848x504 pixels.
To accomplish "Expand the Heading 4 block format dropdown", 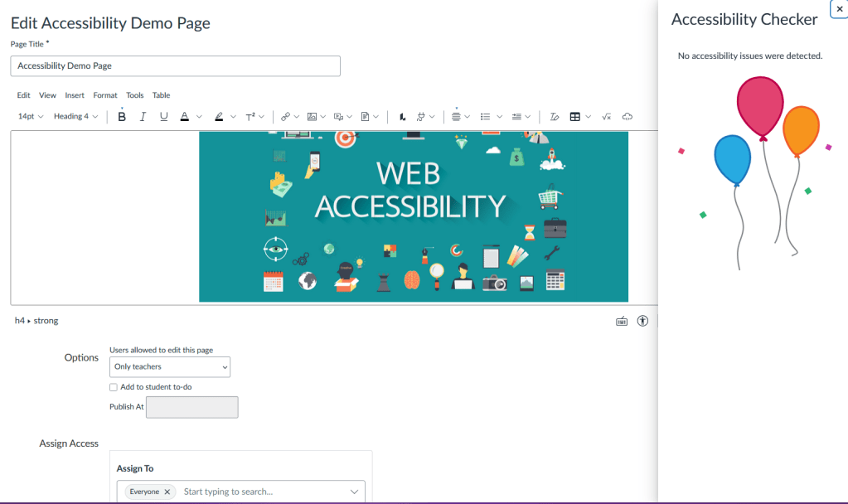I will [x=75, y=117].
